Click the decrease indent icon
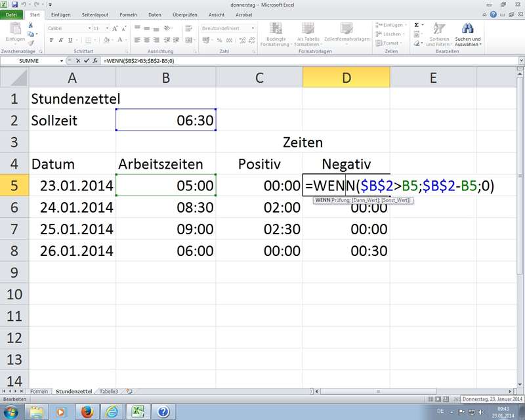The height and width of the screenshot is (420, 525). coord(167,40)
